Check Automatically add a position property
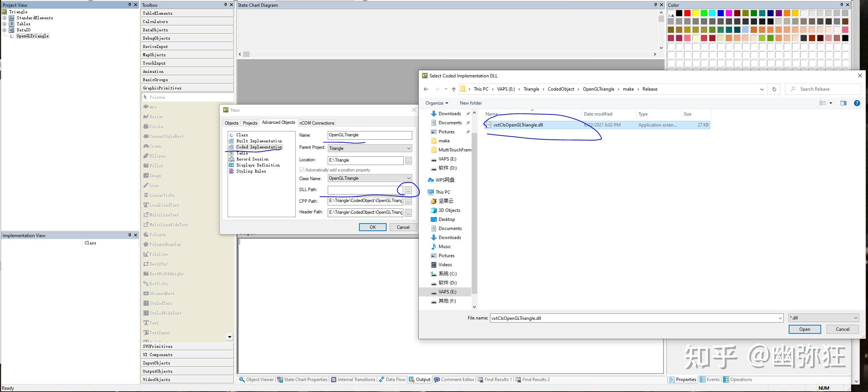 (302, 170)
